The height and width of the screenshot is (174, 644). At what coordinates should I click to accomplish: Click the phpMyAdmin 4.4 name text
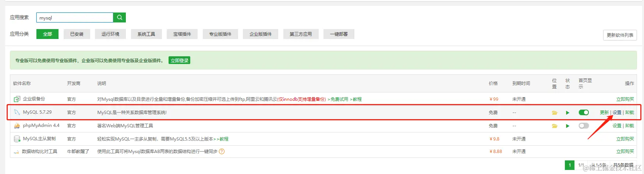tap(41, 125)
